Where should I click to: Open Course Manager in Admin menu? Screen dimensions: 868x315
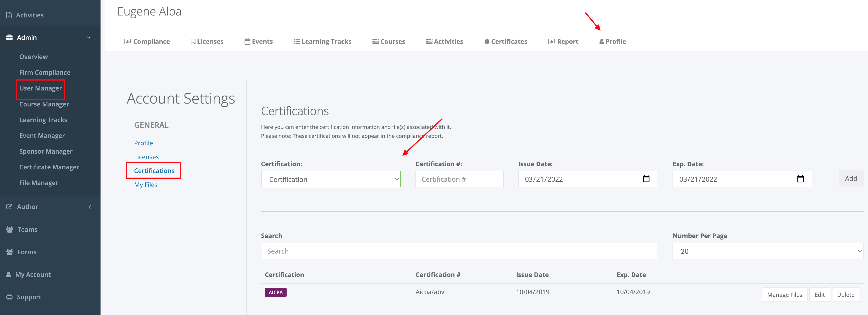[44, 104]
